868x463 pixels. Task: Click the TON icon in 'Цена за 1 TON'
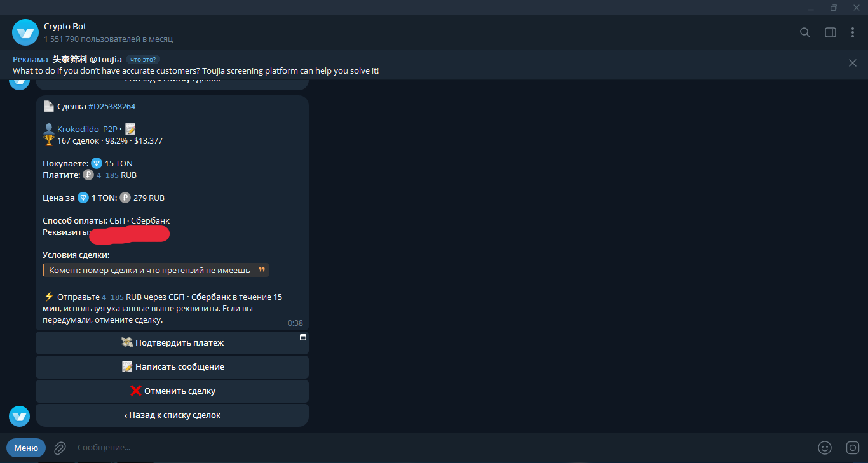(83, 198)
